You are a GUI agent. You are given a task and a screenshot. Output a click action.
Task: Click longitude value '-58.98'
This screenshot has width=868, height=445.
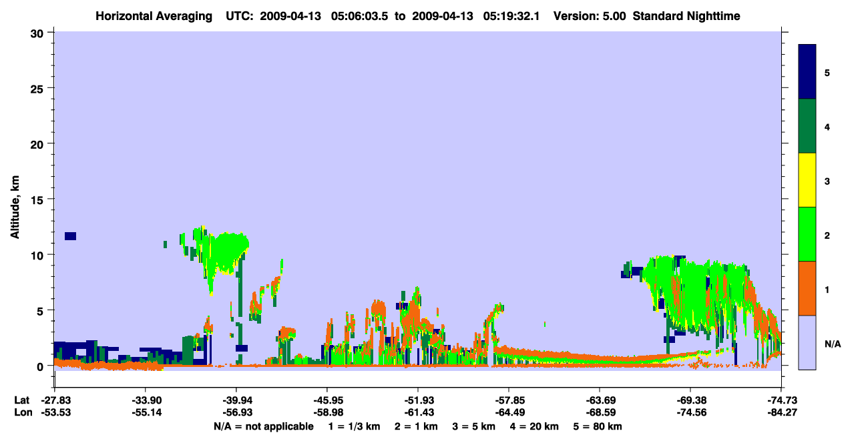(327, 413)
